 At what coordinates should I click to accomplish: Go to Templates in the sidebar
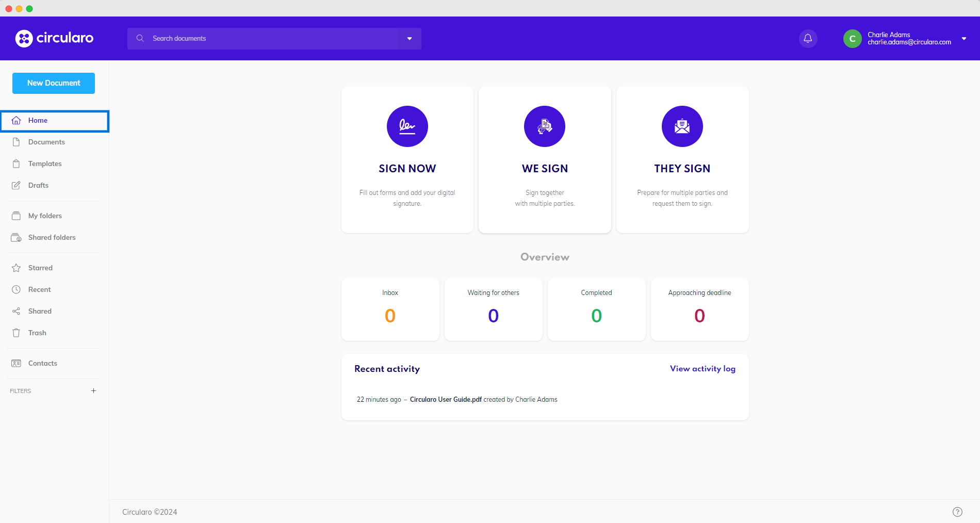pyautogui.click(x=45, y=164)
